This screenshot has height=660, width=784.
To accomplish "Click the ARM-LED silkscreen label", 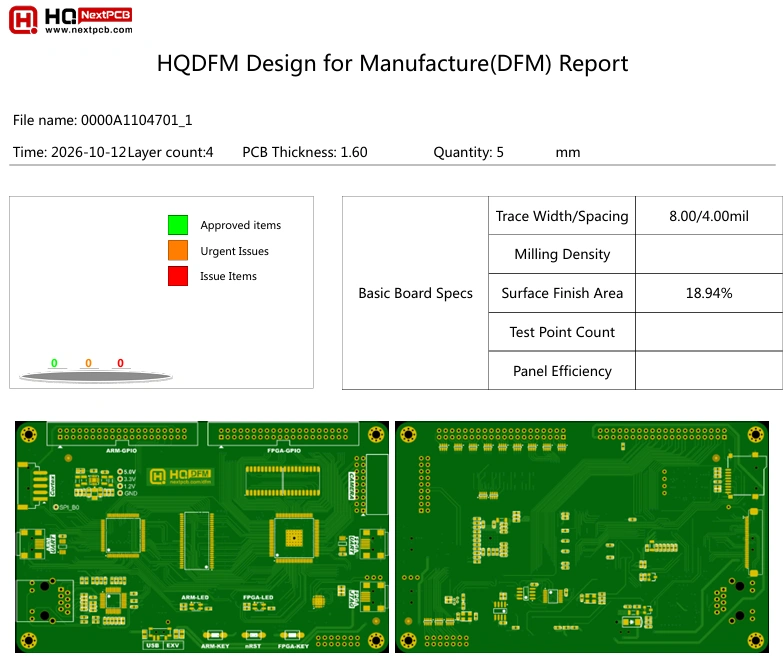I will coord(195,598).
